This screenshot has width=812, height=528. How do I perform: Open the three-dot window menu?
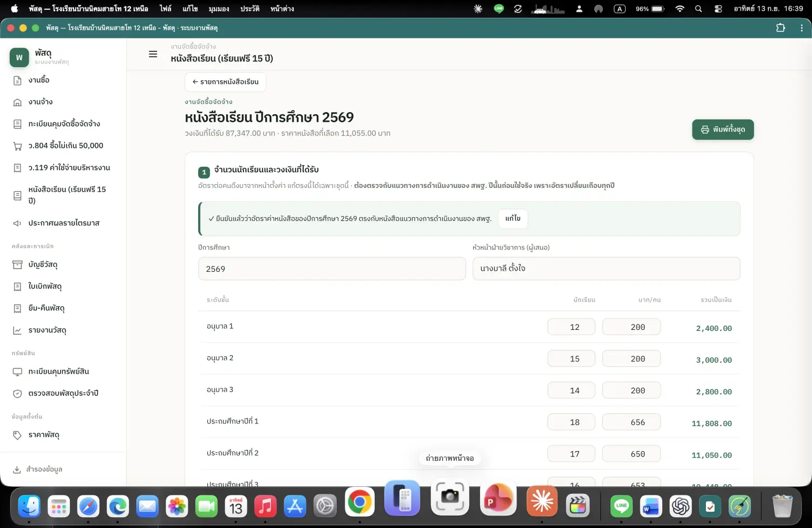click(802, 28)
